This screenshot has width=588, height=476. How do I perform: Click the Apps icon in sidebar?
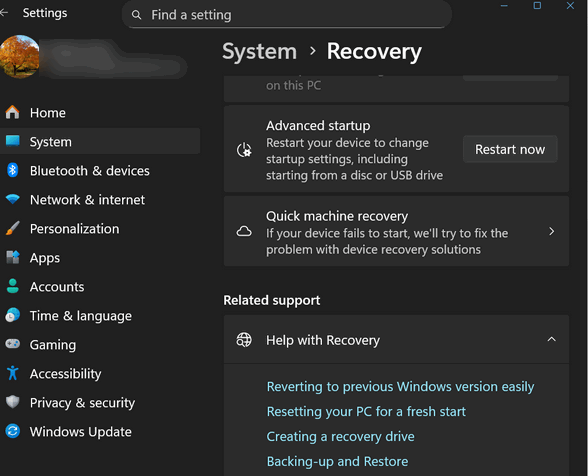click(x=12, y=257)
